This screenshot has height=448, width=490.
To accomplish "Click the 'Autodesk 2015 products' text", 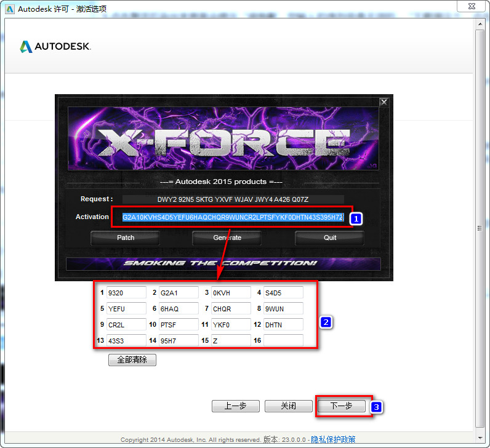I will [220, 182].
